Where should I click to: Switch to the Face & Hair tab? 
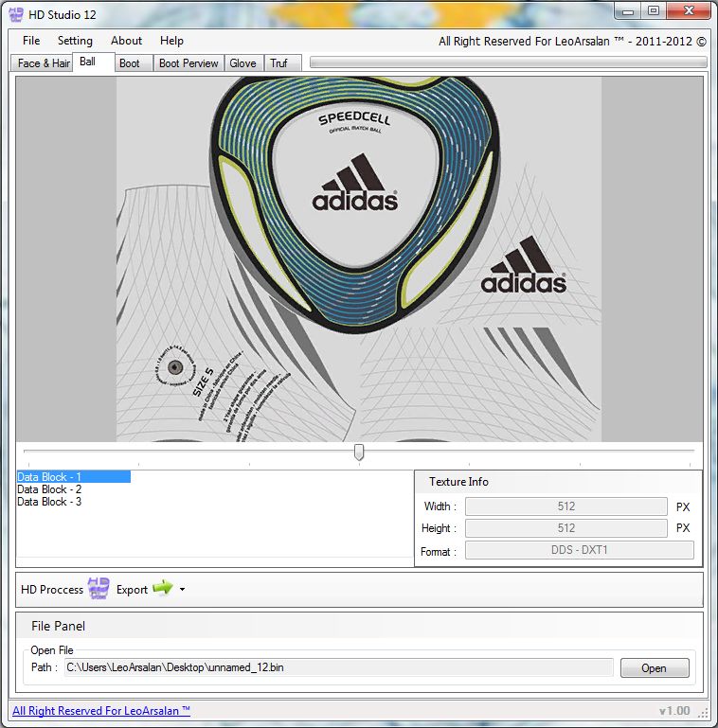[x=44, y=63]
